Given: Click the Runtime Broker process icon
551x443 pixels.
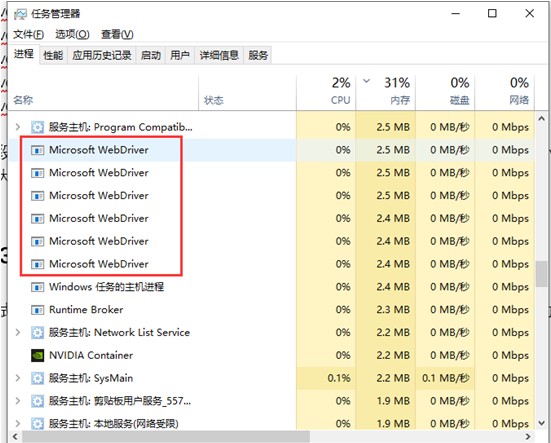Looking at the screenshot, I should 37,310.
